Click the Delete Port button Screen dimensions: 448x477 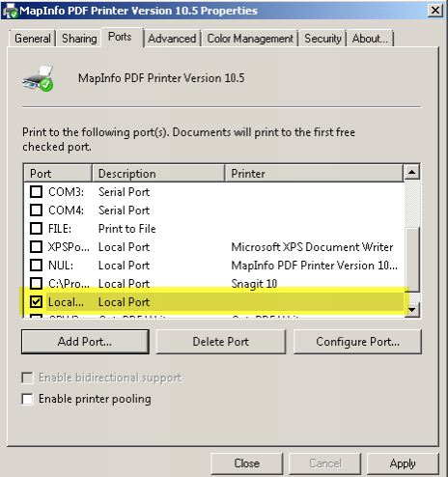pos(221,342)
